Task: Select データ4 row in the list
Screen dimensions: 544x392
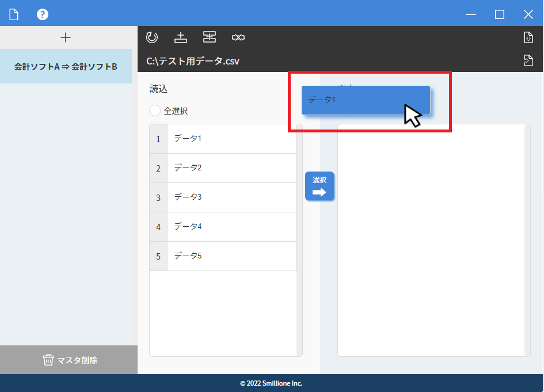Action: (x=230, y=227)
